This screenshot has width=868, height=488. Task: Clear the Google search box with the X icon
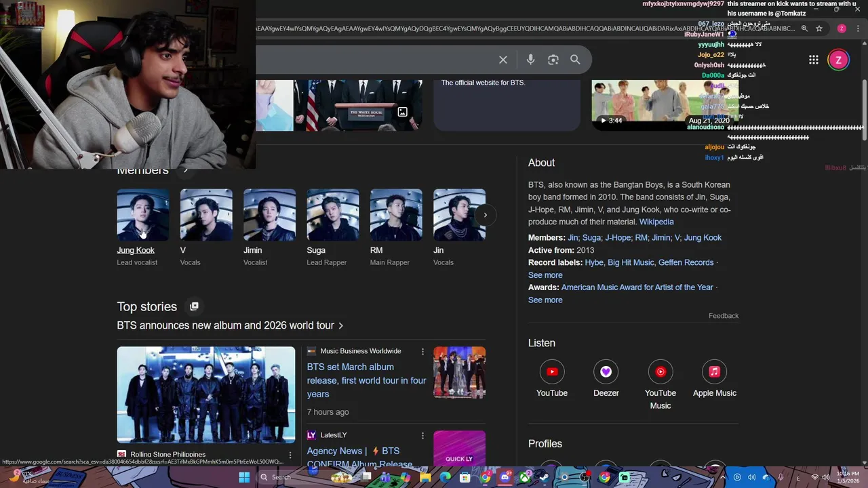click(503, 60)
